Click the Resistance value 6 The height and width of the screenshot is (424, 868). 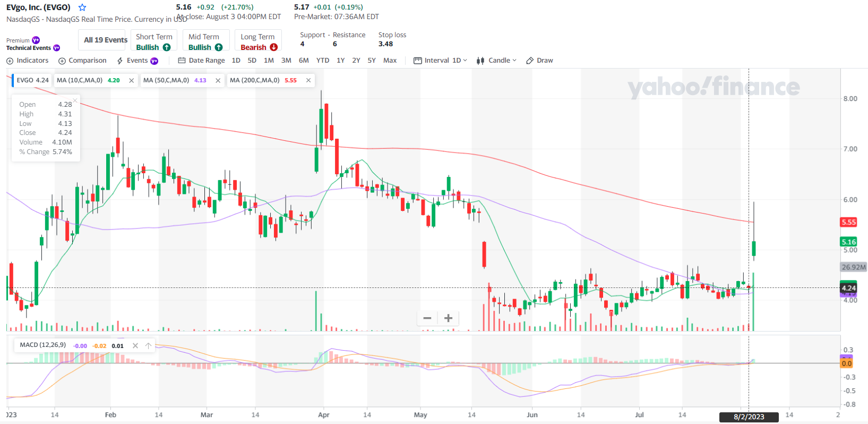click(x=335, y=44)
